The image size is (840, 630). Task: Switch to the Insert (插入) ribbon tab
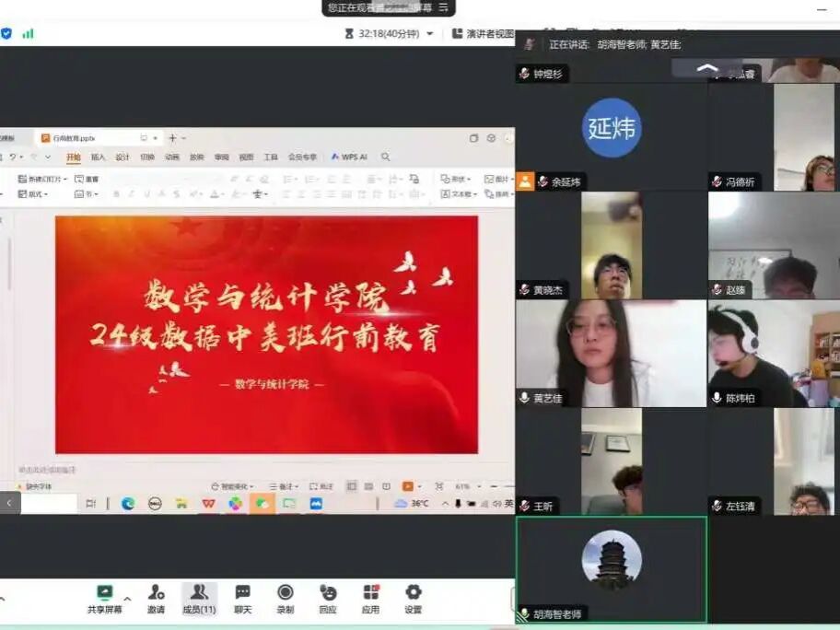pos(98,157)
